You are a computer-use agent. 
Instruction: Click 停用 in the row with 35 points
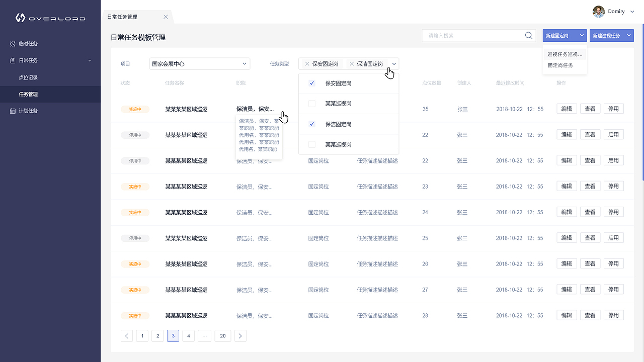point(614,109)
